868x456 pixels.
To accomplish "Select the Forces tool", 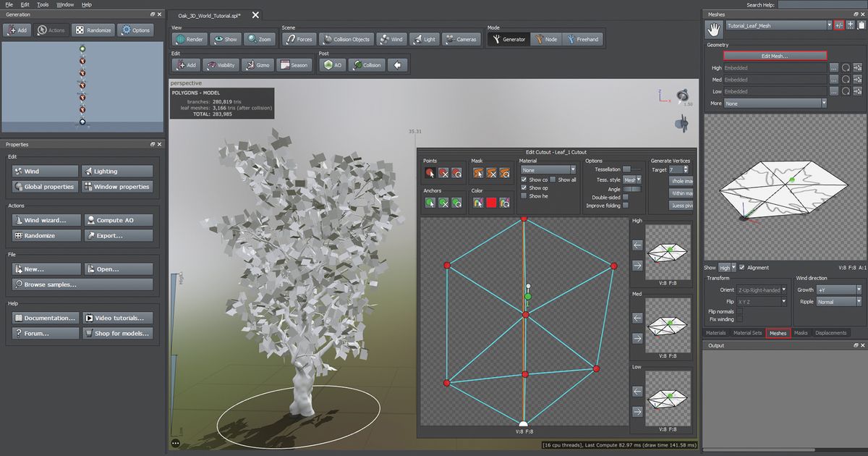I will (299, 39).
